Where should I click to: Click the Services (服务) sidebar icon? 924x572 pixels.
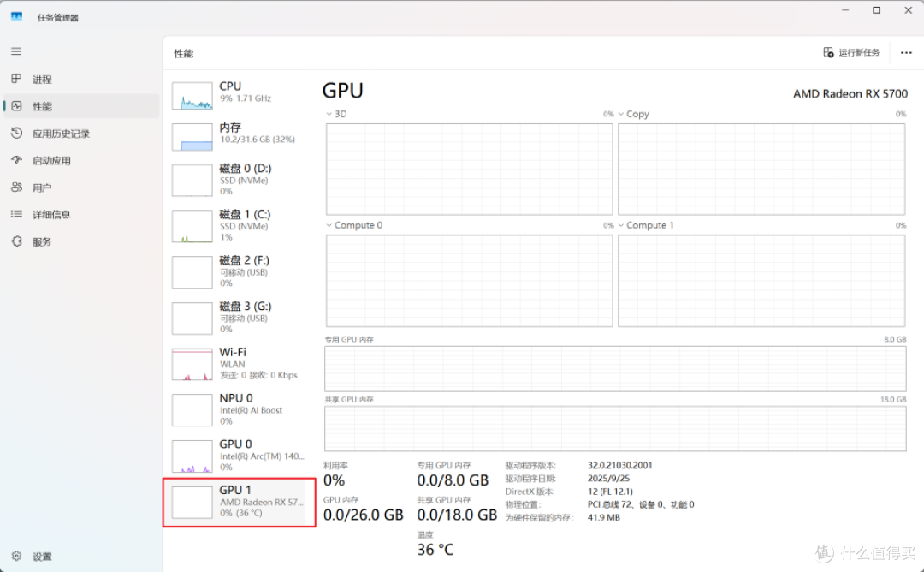[16, 241]
